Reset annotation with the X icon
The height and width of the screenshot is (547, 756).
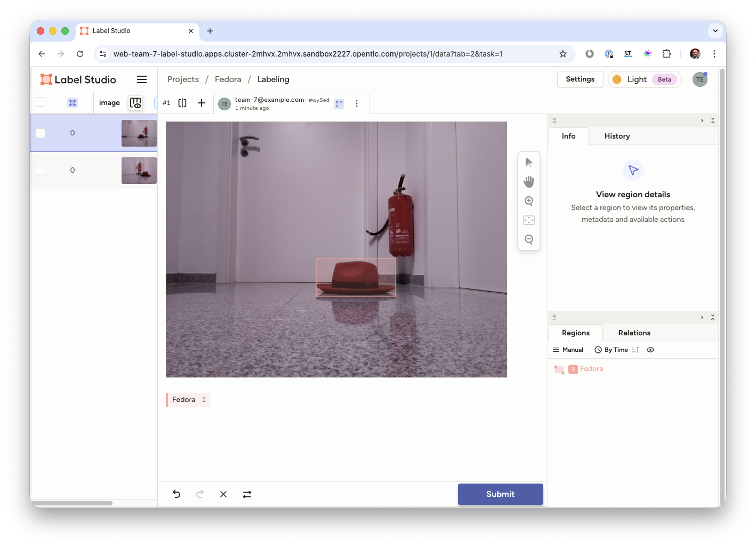[223, 494]
